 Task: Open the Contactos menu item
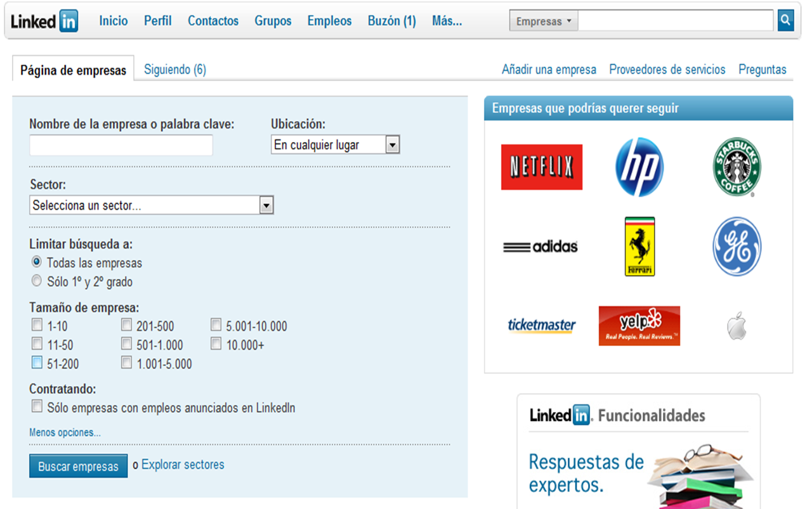[x=213, y=21]
